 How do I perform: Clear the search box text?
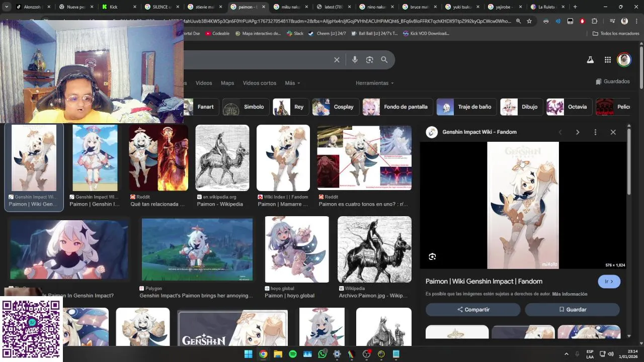click(337, 60)
